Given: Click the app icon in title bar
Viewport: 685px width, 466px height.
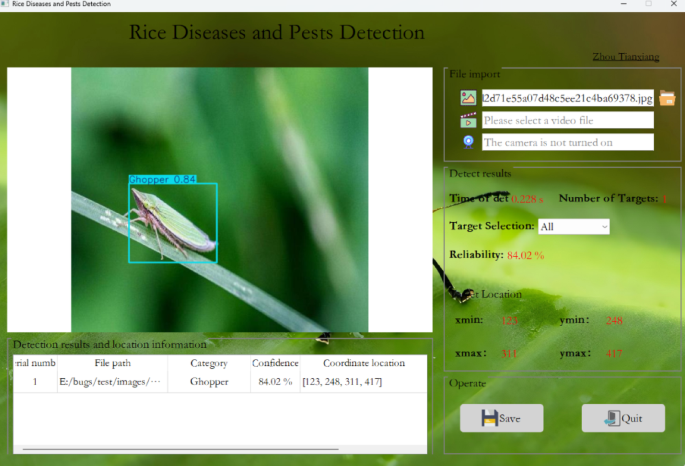Looking at the screenshot, I should (5, 4).
